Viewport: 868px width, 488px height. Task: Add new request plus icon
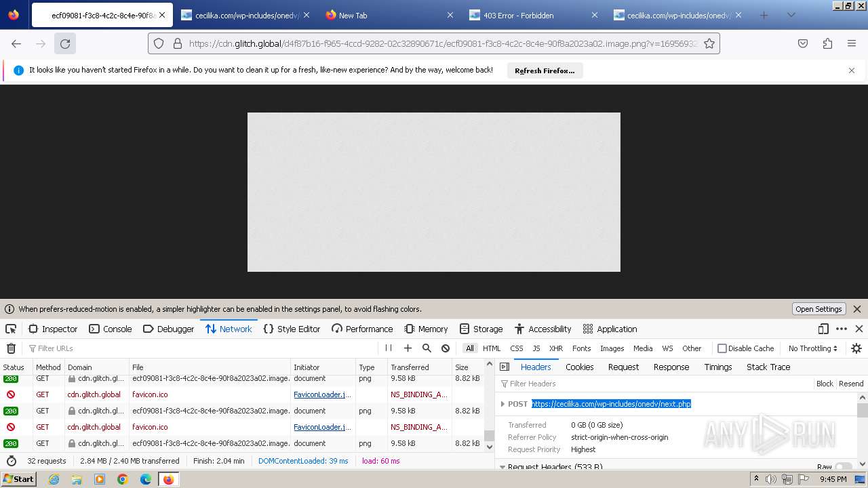(408, 348)
